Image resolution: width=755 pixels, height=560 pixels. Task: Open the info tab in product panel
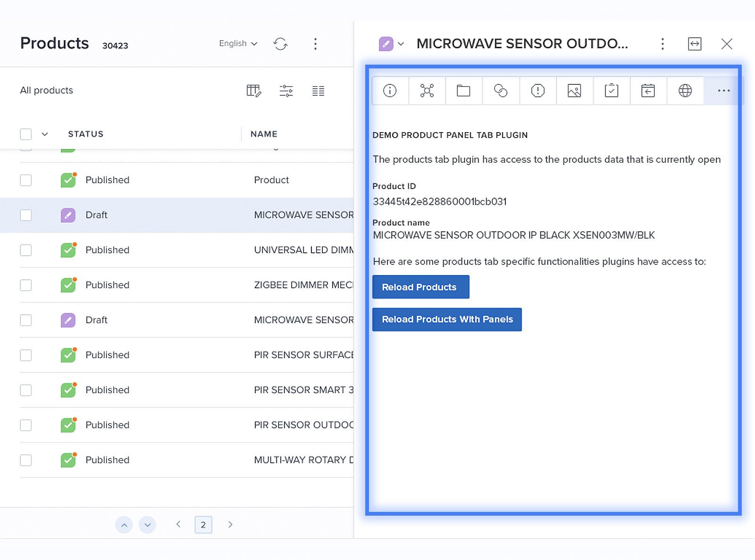coord(390,91)
